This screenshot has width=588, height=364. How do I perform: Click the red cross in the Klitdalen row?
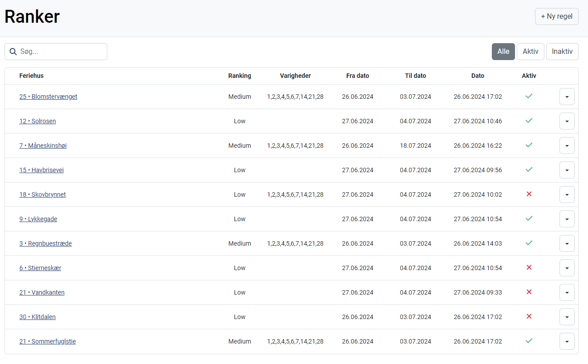point(529,316)
